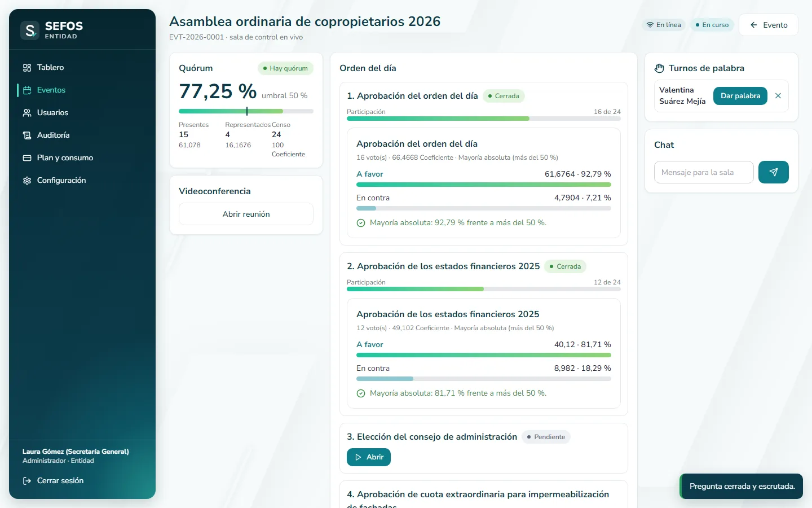Click the back arrow Evento button
Screen dimensions: 812x508
click(x=769, y=25)
